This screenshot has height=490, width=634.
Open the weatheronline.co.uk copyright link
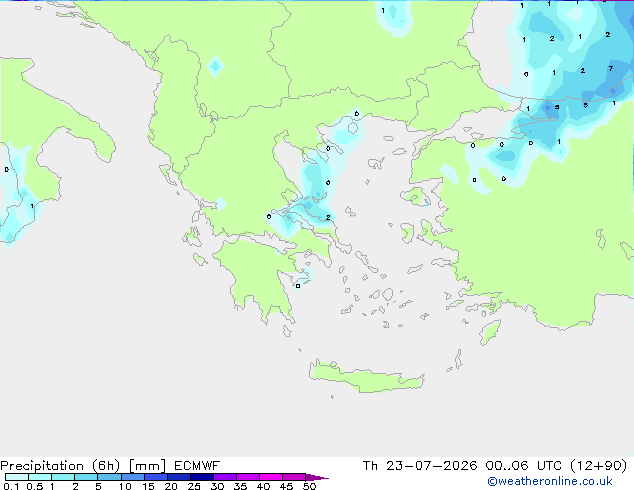550,481
